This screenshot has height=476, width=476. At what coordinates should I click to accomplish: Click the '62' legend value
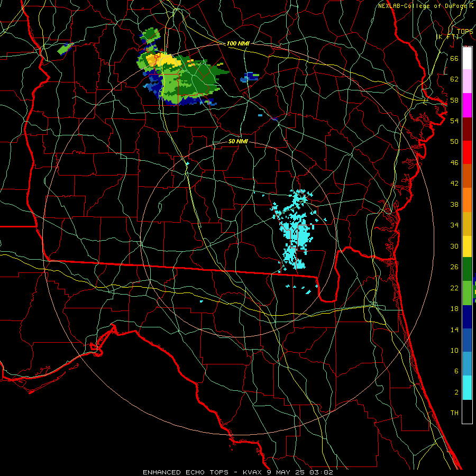pos(454,79)
